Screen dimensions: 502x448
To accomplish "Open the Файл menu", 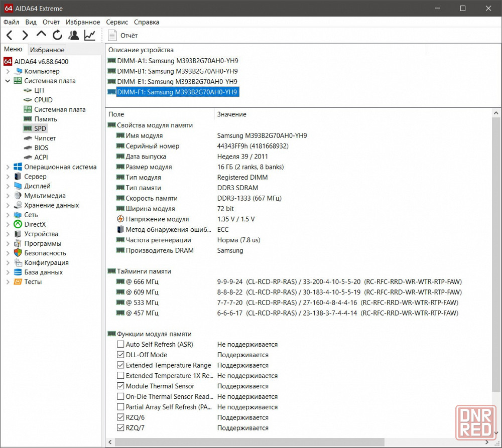I will [11, 22].
